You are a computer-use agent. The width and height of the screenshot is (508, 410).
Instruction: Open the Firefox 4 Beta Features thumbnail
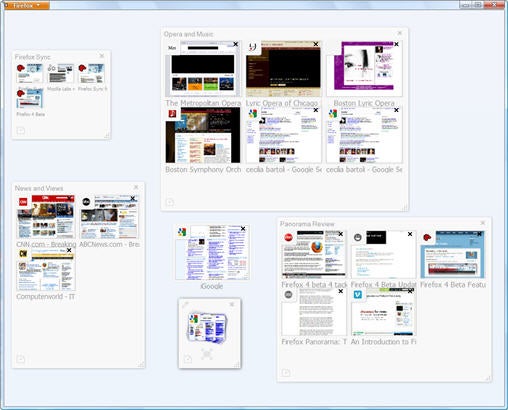click(x=452, y=254)
